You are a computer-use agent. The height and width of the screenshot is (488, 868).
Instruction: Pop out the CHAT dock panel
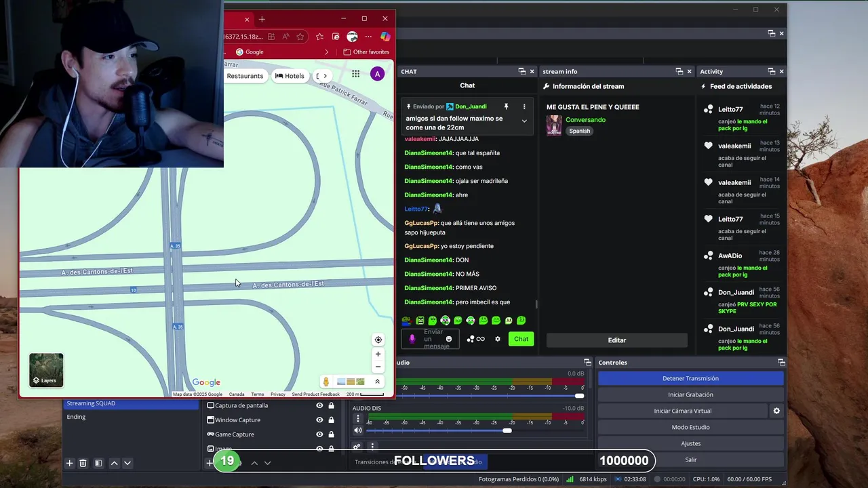tap(521, 71)
